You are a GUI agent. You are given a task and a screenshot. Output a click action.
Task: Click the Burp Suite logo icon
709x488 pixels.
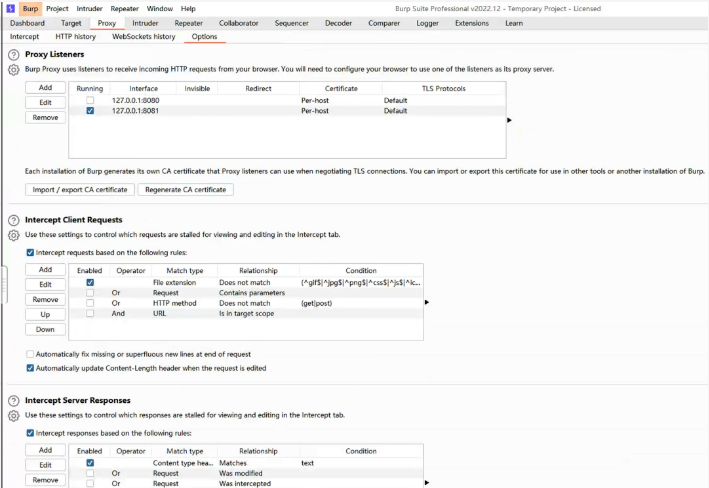click(x=10, y=9)
